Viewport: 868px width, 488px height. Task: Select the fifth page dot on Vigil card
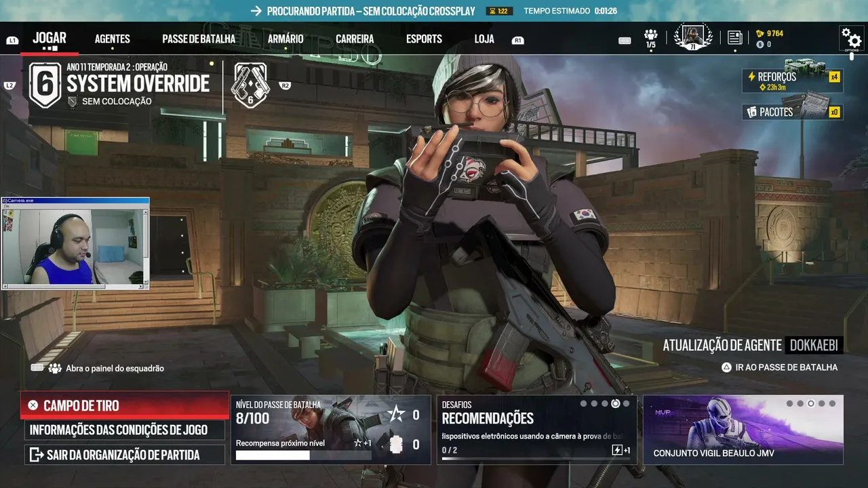click(x=832, y=403)
